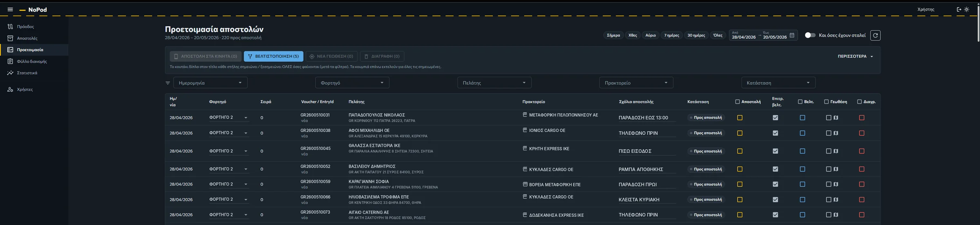Select the 7 ημέρες date chip
The width and height of the screenshot is (980, 225).
coord(672,35)
